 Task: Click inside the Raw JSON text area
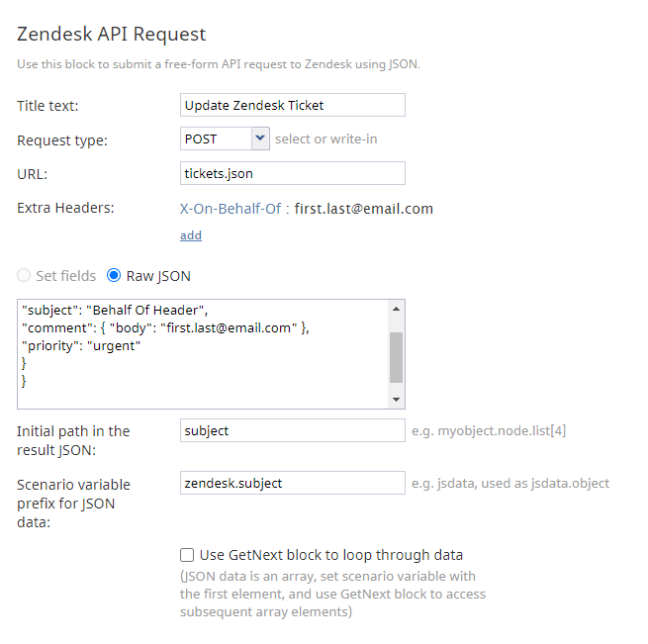(203, 354)
